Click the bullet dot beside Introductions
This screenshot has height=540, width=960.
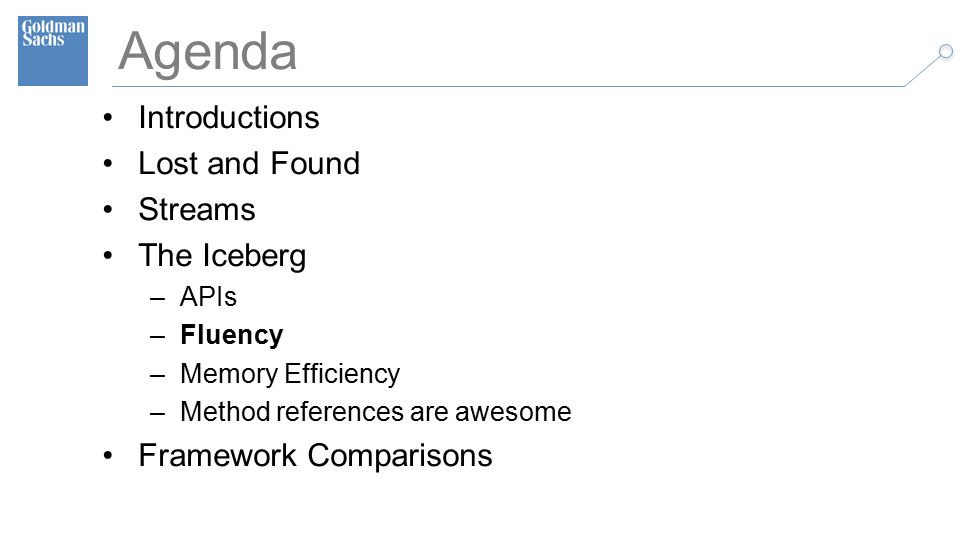click(x=108, y=118)
